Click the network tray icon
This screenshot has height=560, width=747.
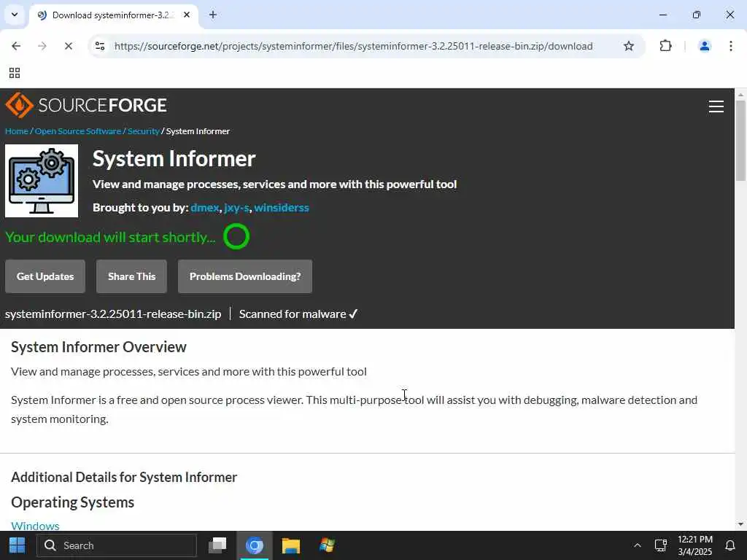click(660, 545)
